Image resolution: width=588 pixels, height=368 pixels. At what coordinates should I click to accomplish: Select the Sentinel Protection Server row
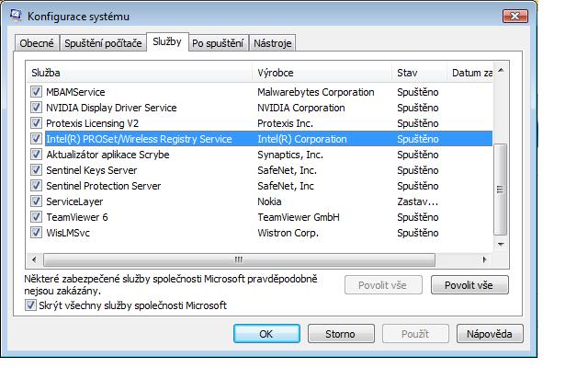click(104, 186)
